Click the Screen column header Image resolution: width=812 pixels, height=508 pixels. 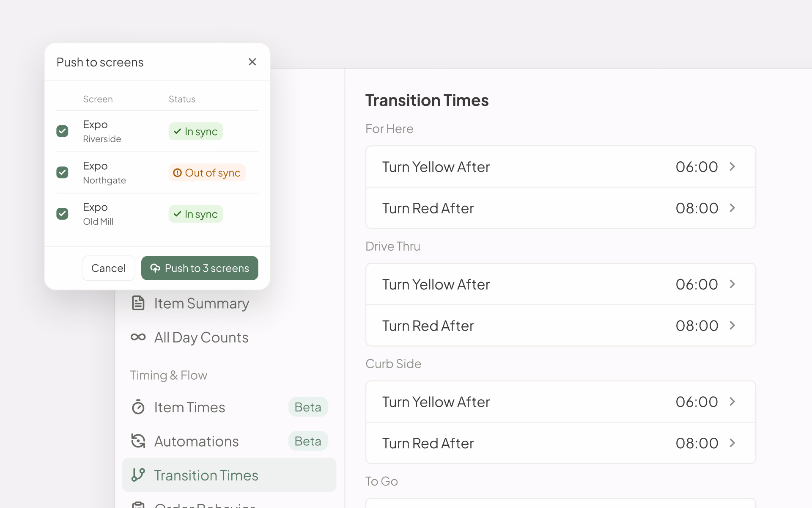coord(98,99)
